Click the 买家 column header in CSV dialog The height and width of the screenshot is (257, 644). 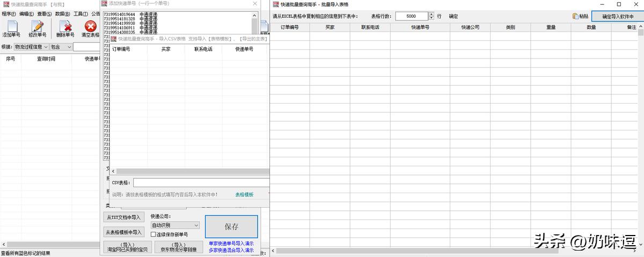pos(166,49)
